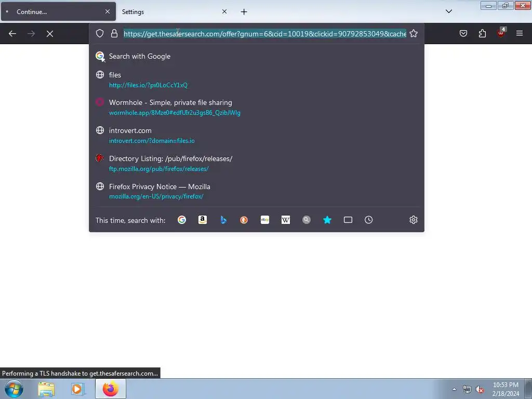Search in History clock icon

click(x=369, y=220)
